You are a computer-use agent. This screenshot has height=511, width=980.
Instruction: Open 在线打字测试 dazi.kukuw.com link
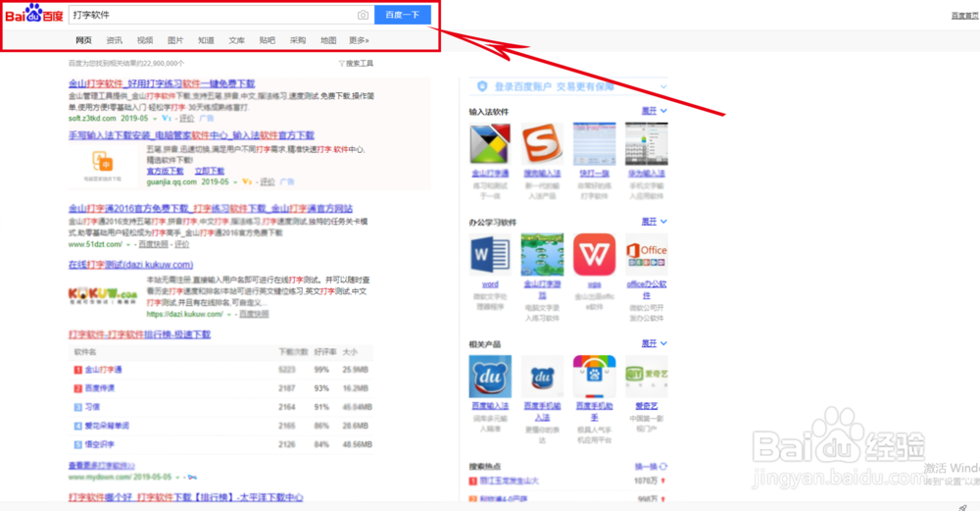coord(130,265)
